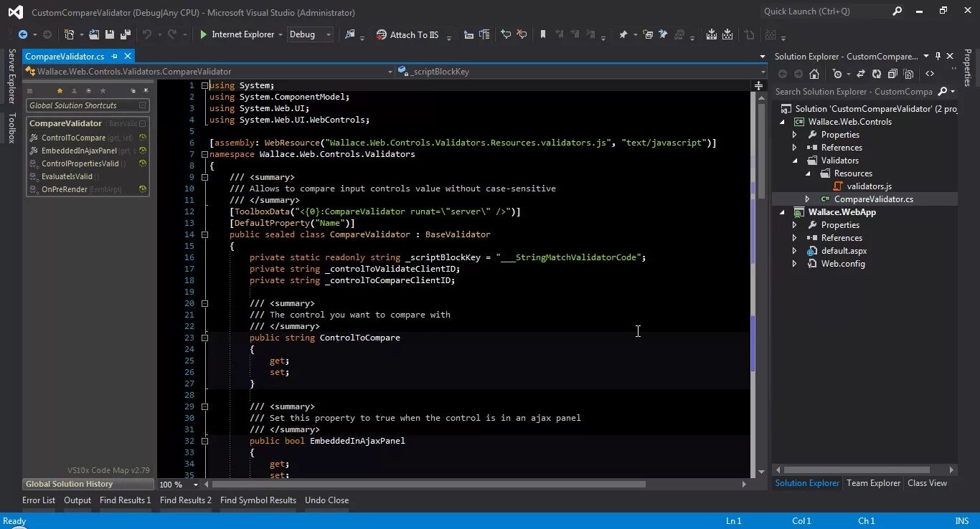Click Collapse All in Solution Explorer toolbar
This screenshot has height=529, width=980.
tap(892, 74)
